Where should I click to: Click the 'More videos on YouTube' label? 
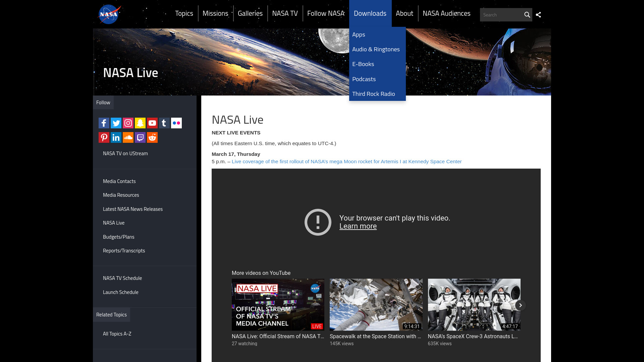click(261, 273)
